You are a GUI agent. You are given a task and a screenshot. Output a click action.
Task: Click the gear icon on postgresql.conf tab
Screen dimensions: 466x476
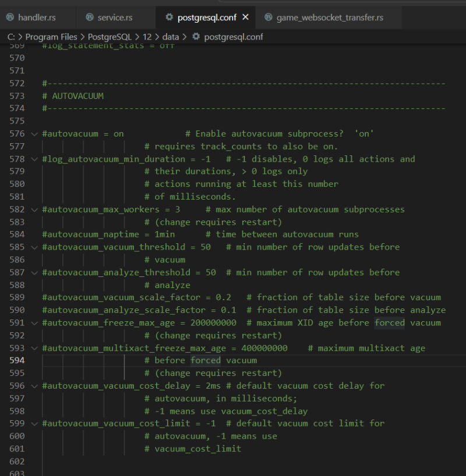tap(170, 17)
